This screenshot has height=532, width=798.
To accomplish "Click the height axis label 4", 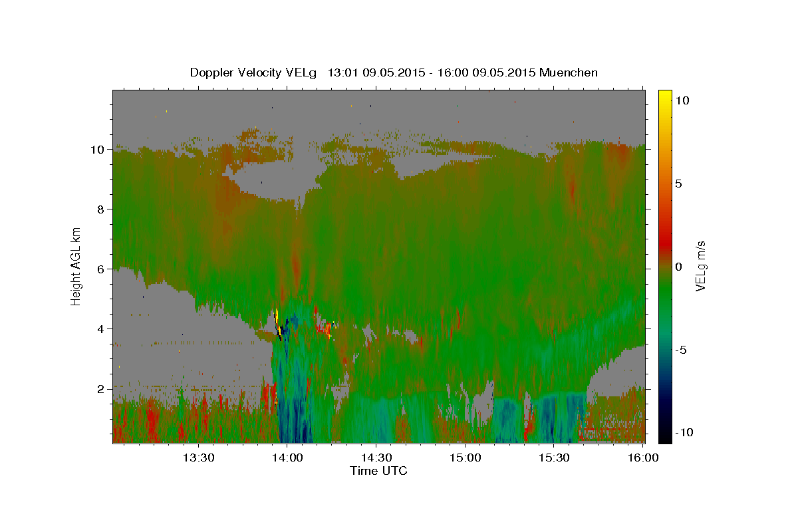I will pos(101,329).
